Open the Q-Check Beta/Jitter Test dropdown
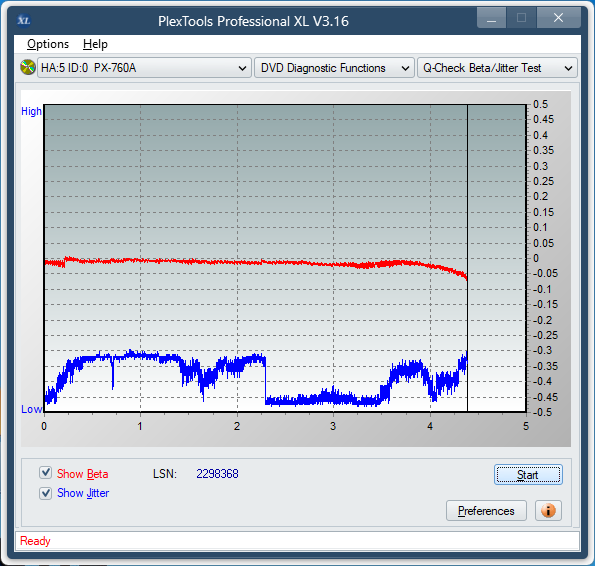The height and width of the screenshot is (566, 595). [497, 68]
